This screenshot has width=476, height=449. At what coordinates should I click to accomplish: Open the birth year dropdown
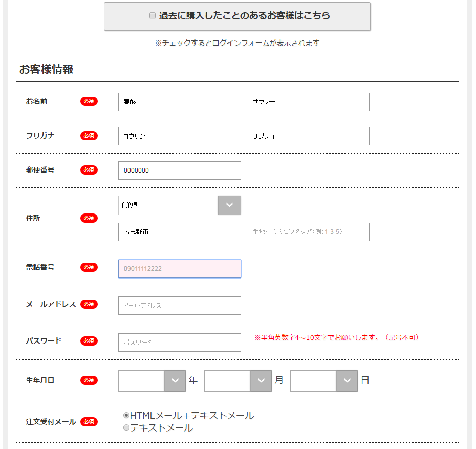pos(152,380)
